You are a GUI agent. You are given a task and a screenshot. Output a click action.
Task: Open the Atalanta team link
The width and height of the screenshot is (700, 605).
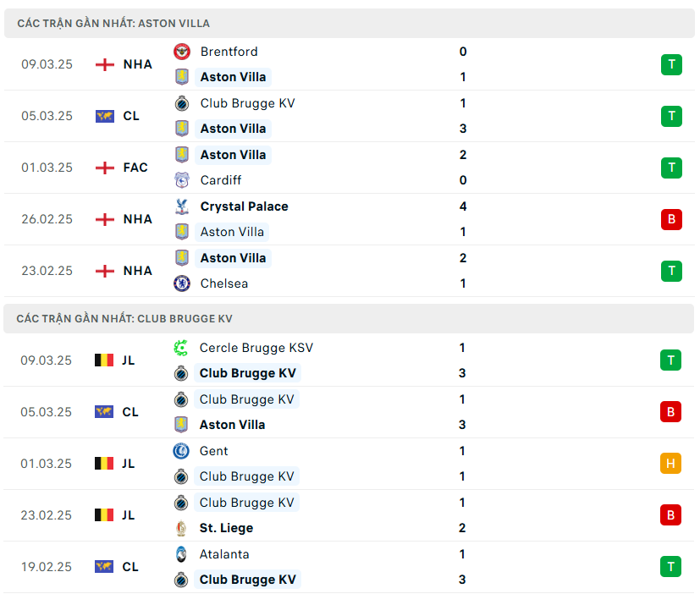point(224,554)
